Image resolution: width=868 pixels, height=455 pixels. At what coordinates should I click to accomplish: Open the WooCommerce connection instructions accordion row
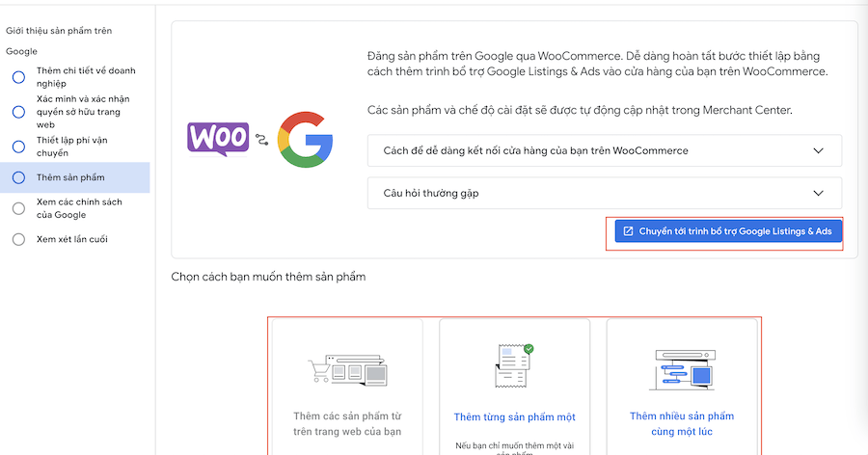point(605,150)
